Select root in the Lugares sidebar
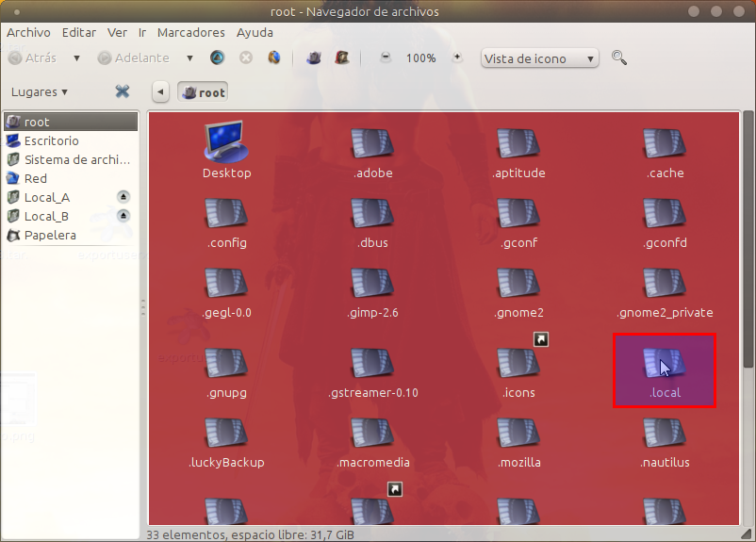The height and width of the screenshot is (542, 756). tap(71, 122)
